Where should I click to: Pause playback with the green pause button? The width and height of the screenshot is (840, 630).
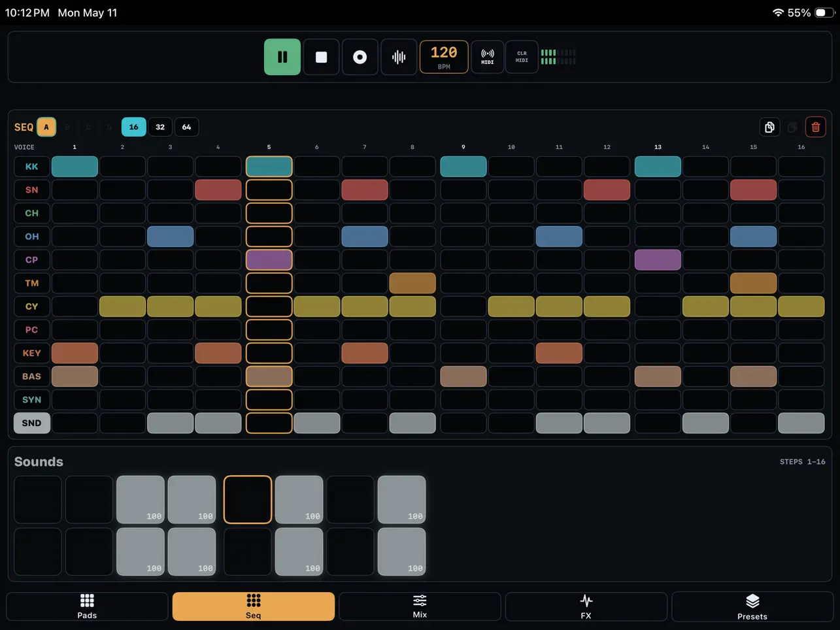282,57
